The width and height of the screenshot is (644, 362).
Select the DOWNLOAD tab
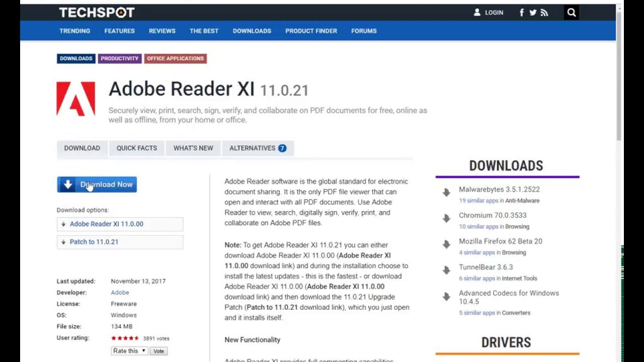82,148
